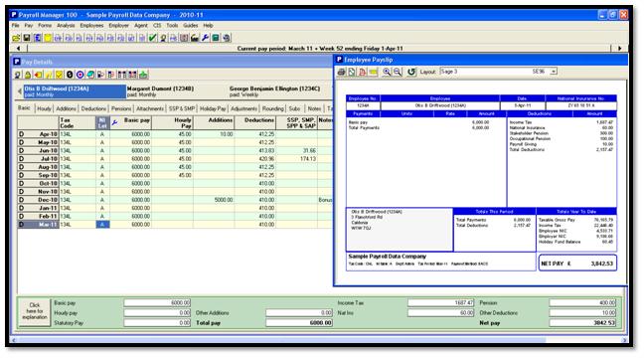Select employee Otis B Driftwood (1234A)
Image resolution: width=644 pixels, height=358 pixels.
click(75, 91)
